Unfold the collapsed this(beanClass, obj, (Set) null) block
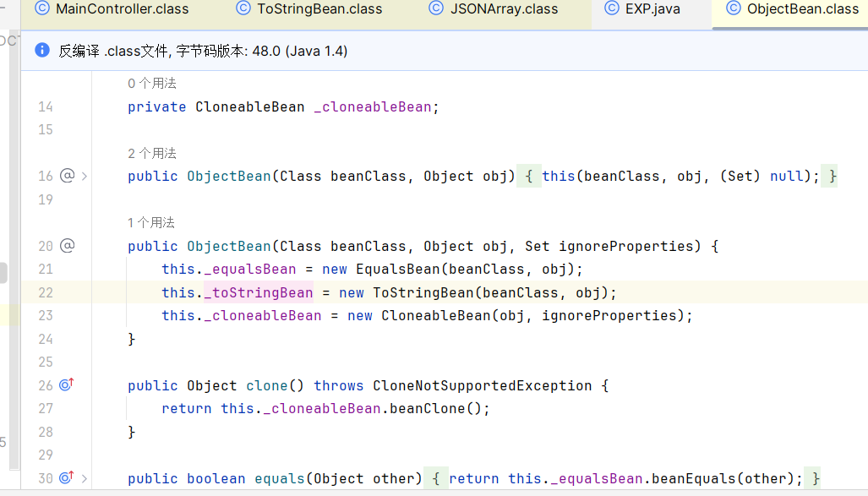 [528, 176]
